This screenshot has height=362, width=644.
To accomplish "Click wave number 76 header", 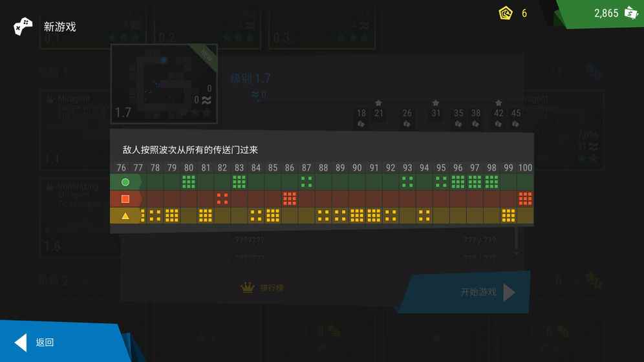I will pyautogui.click(x=121, y=167).
